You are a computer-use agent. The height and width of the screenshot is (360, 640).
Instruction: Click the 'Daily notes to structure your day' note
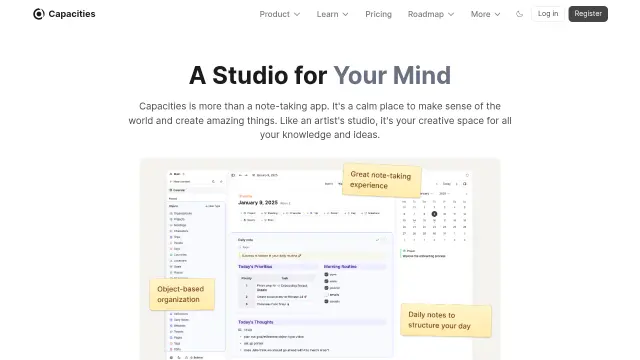point(445,320)
